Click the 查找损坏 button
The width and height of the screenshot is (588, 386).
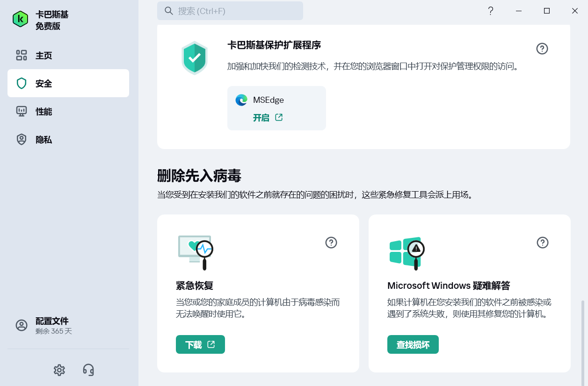413,344
